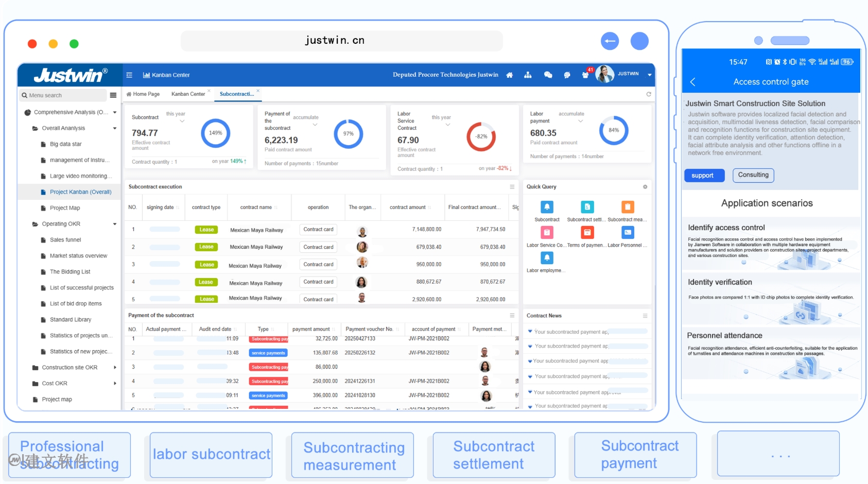Click Contract card button in row 1

318,230
